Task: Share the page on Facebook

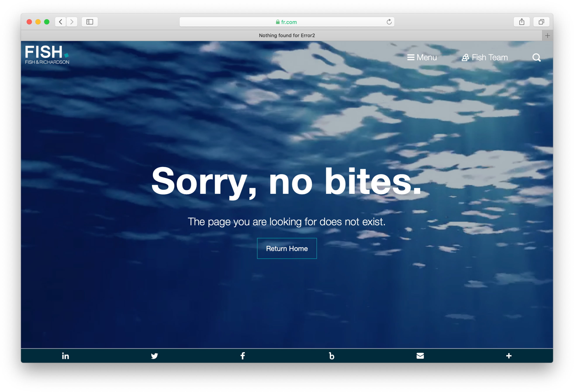Action: tap(243, 356)
